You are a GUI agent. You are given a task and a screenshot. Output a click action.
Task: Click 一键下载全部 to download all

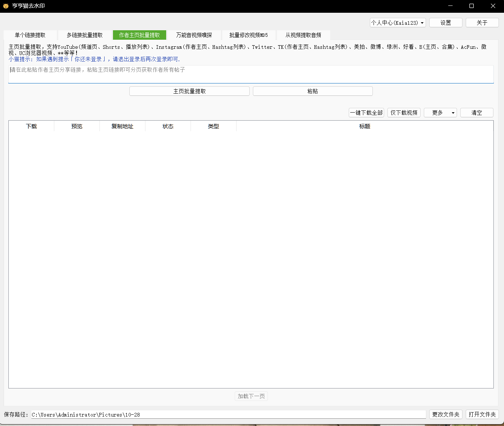coord(366,113)
